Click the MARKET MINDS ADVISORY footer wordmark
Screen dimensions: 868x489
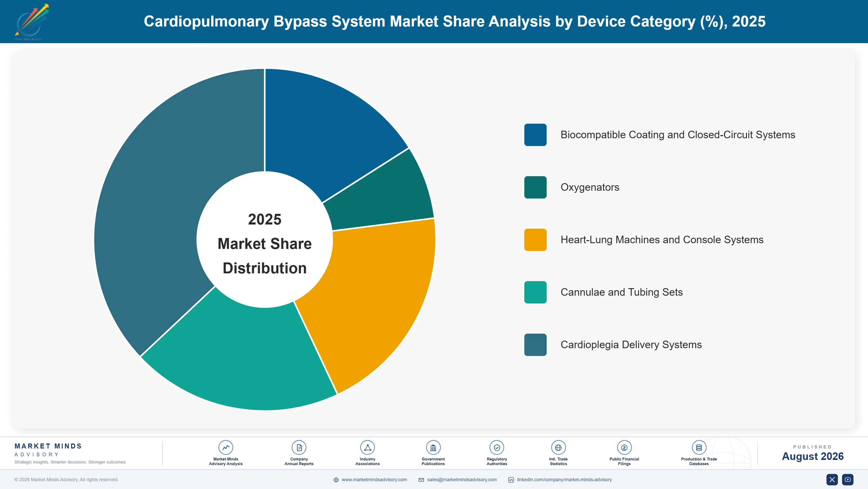(48, 450)
